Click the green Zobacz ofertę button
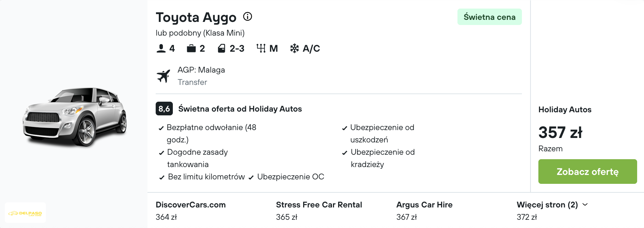 point(587,172)
